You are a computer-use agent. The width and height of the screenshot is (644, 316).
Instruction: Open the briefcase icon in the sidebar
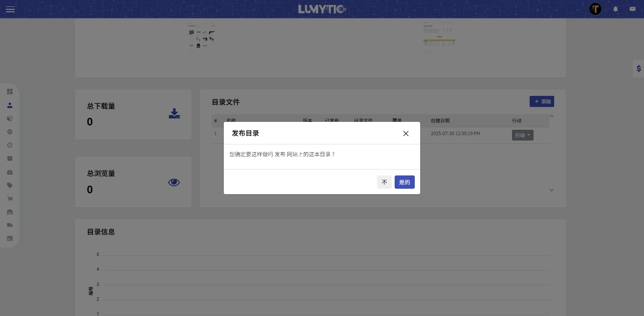10,172
